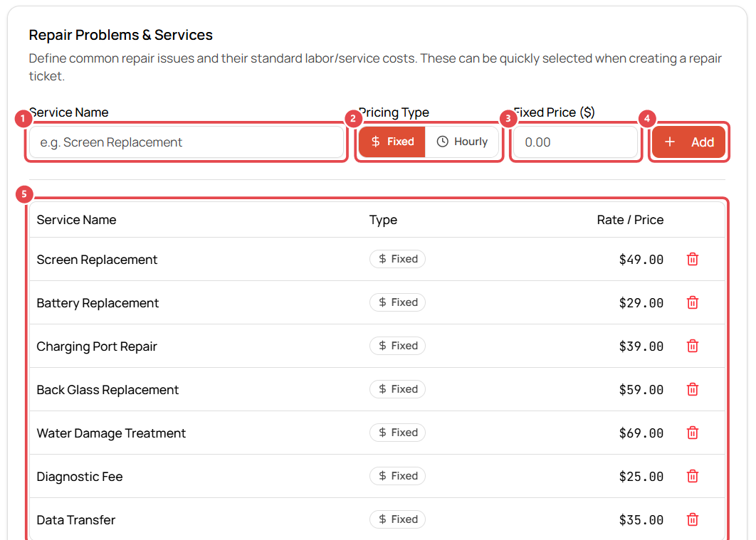Delete the Diagnostic Fee entry
This screenshot has width=756, height=540.
pyautogui.click(x=693, y=476)
